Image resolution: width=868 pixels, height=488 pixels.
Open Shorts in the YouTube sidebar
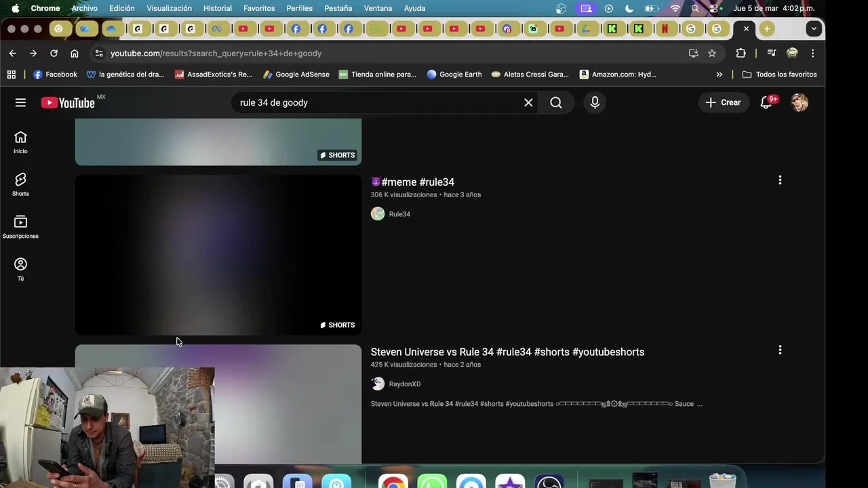(x=20, y=184)
